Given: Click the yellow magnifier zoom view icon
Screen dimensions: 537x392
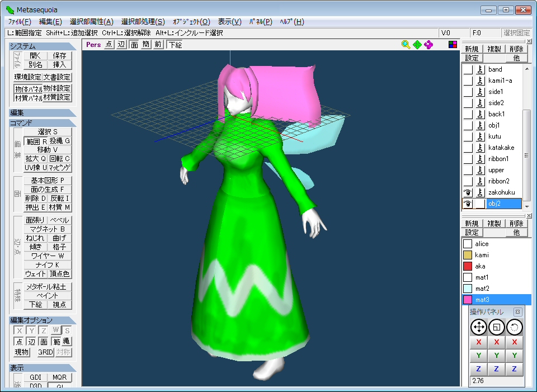Looking at the screenshot, I should click(406, 45).
